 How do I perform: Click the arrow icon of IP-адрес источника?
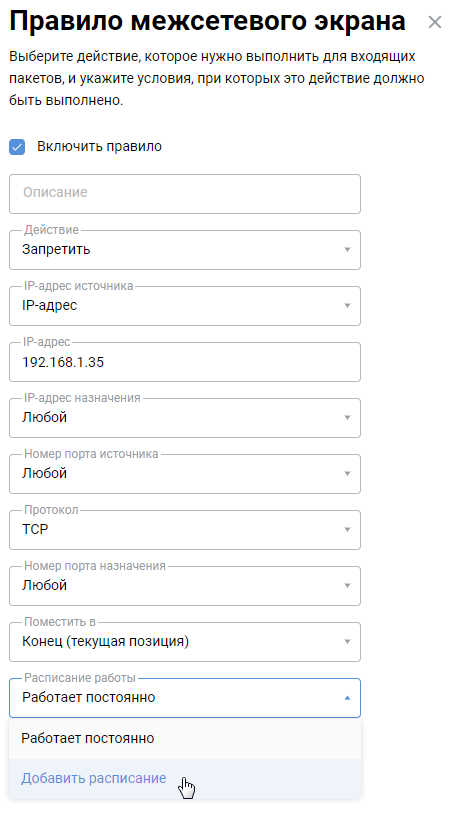347,306
